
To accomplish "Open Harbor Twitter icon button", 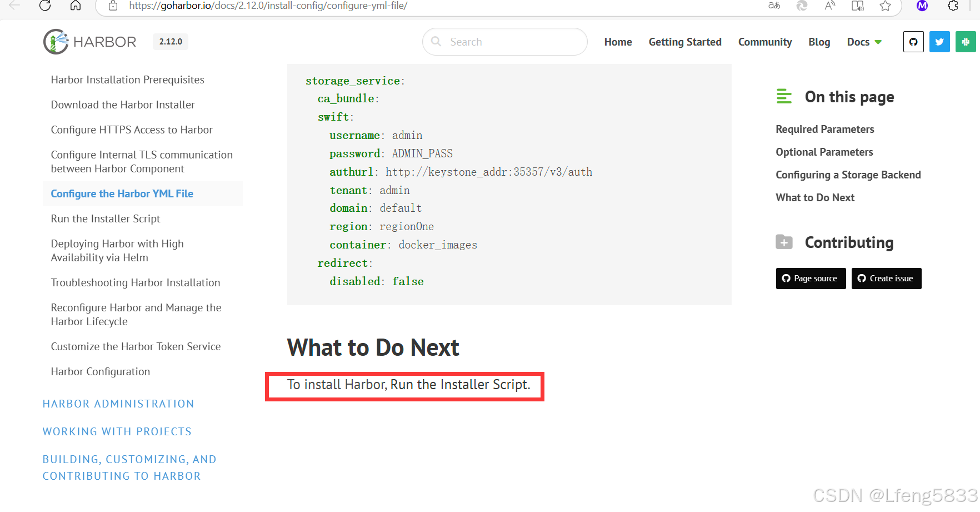I will pyautogui.click(x=939, y=42).
